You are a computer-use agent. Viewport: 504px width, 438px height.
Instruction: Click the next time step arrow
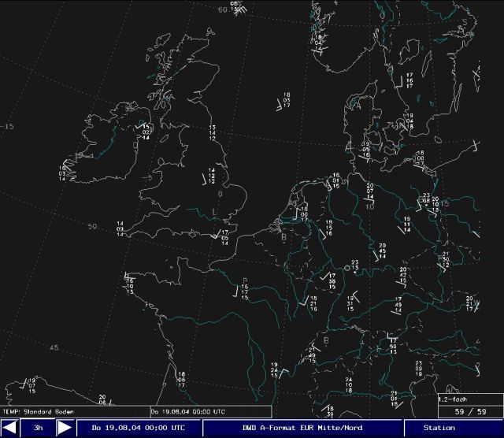(x=65, y=428)
